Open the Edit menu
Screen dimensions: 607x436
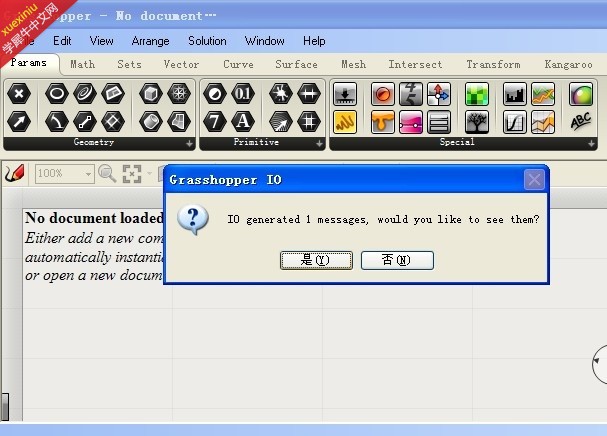point(62,41)
